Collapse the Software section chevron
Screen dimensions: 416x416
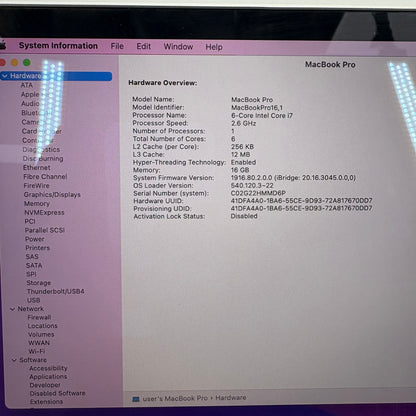[x=14, y=360]
